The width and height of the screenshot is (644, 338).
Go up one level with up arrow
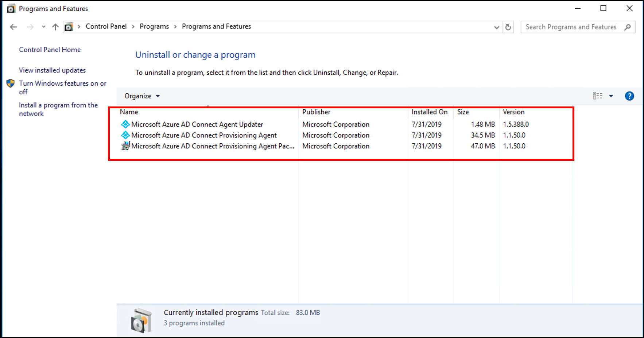click(55, 27)
